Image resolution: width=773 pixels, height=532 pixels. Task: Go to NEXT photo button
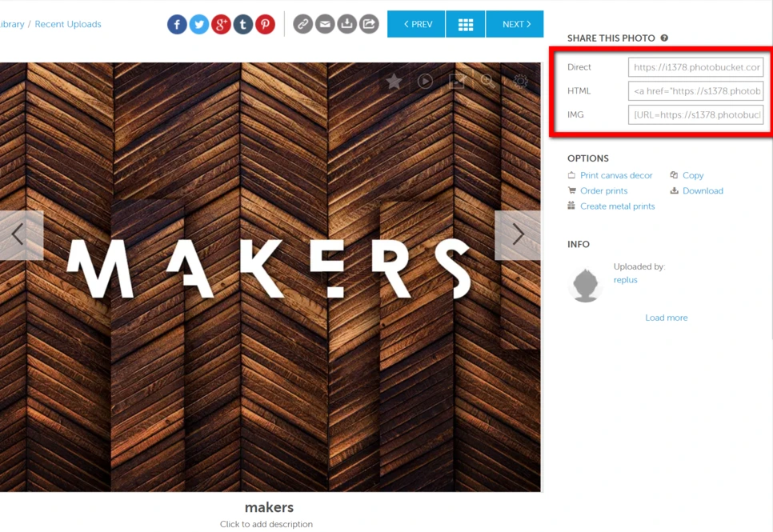point(515,24)
